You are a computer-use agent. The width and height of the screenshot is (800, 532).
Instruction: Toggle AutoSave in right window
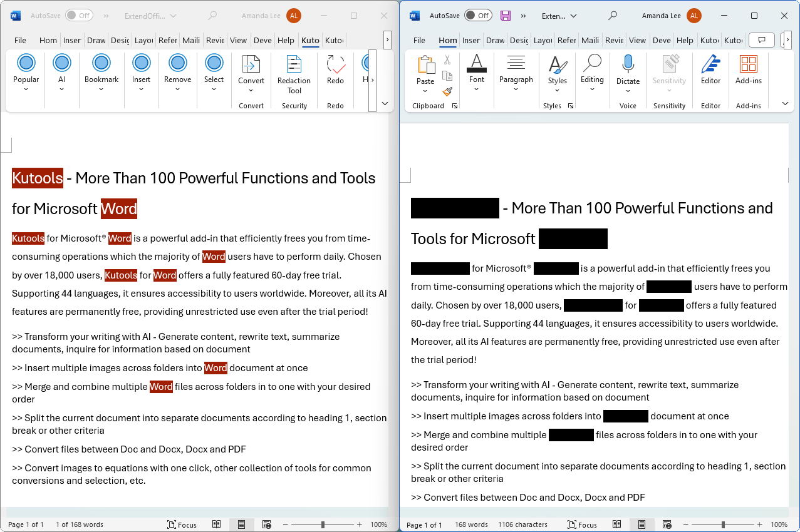point(478,16)
